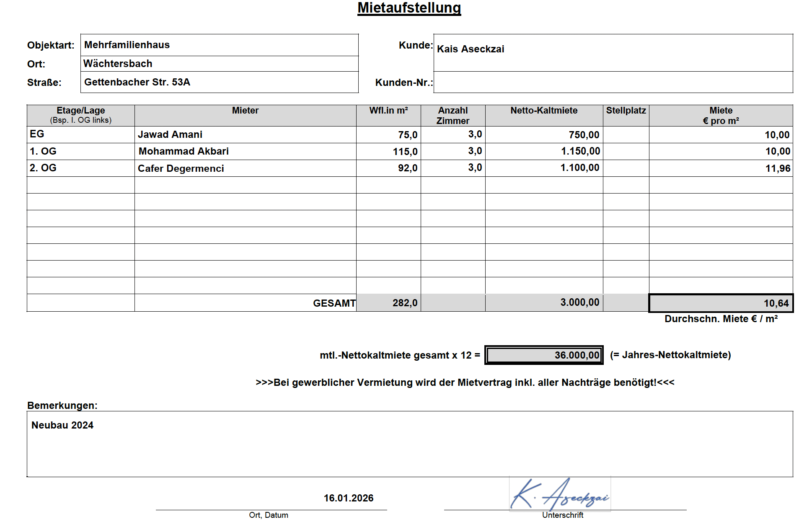Click the Bemerkungen box with Neubau 2024
Screen dimensions: 812x527
point(410,444)
